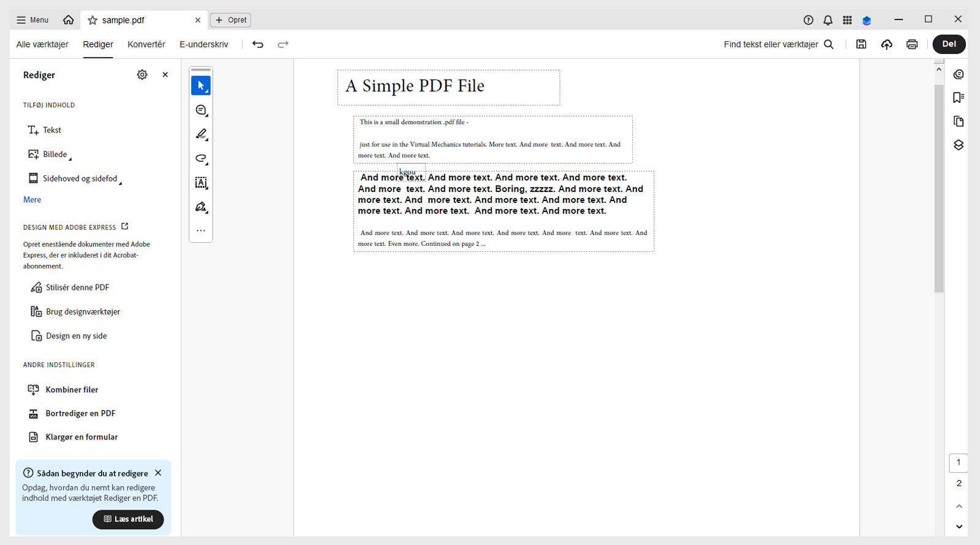Open the Konvertér tab
980x545 pixels.
tap(146, 44)
